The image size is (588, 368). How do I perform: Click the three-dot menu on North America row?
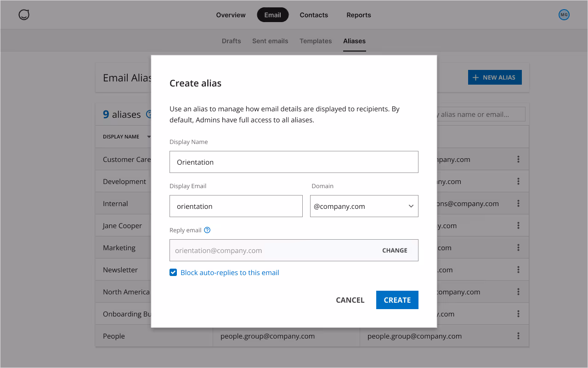[x=518, y=292]
